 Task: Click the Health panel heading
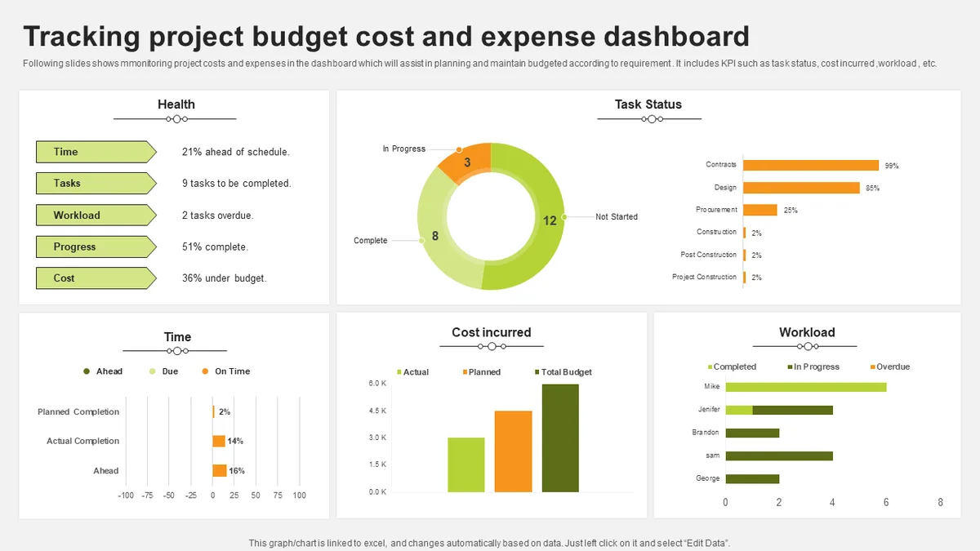coord(176,104)
